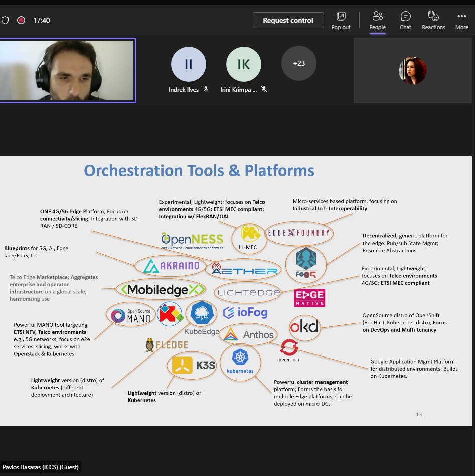Screen dimensions: 475x476
Task: Click the EdgeX Foundry logo
Action: click(x=299, y=233)
